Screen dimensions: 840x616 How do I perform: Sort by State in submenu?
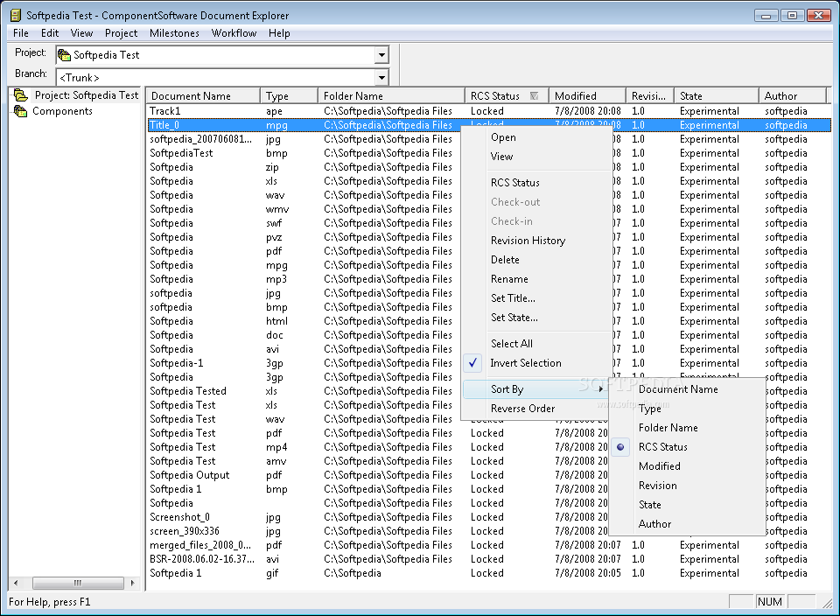(x=688, y=505)
